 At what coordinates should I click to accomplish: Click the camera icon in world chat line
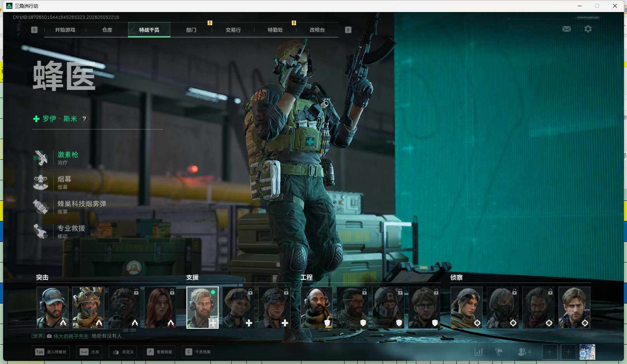tap(49, 336)
